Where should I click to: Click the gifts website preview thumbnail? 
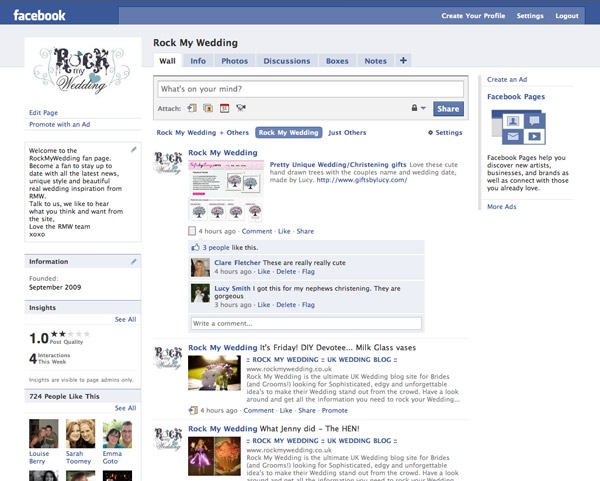point(226,191)
